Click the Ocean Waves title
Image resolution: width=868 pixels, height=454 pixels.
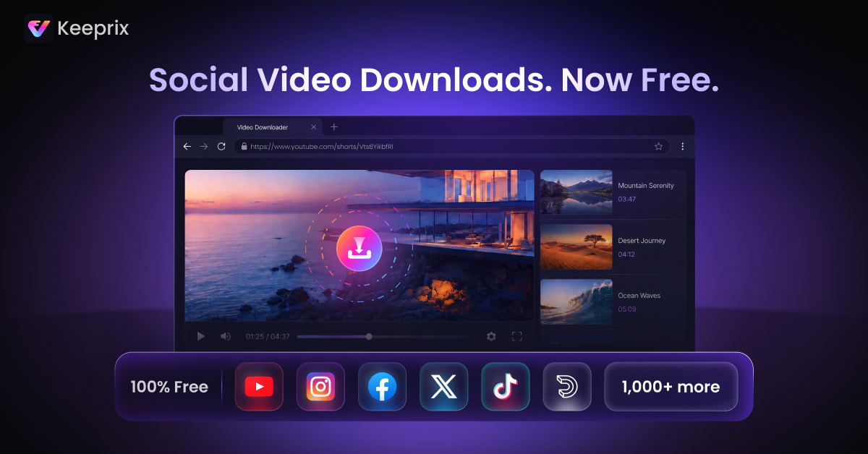click(639, 296)
